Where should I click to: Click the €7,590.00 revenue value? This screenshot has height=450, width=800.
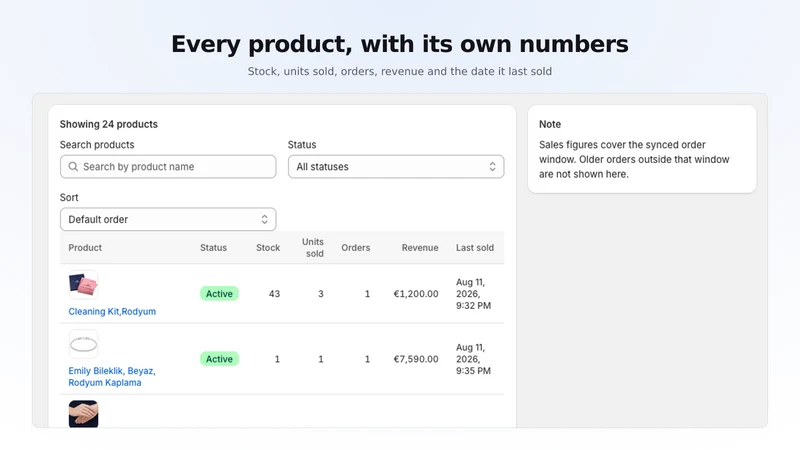[416, 359]
